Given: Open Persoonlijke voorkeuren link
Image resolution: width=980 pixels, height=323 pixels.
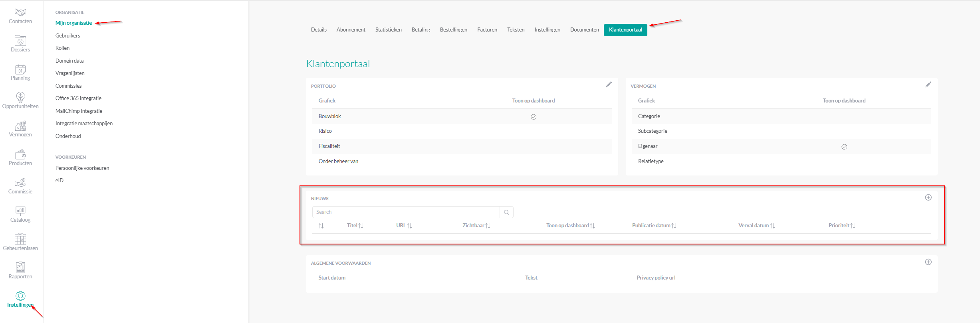Looking at the screenshot, I should 82,168.
